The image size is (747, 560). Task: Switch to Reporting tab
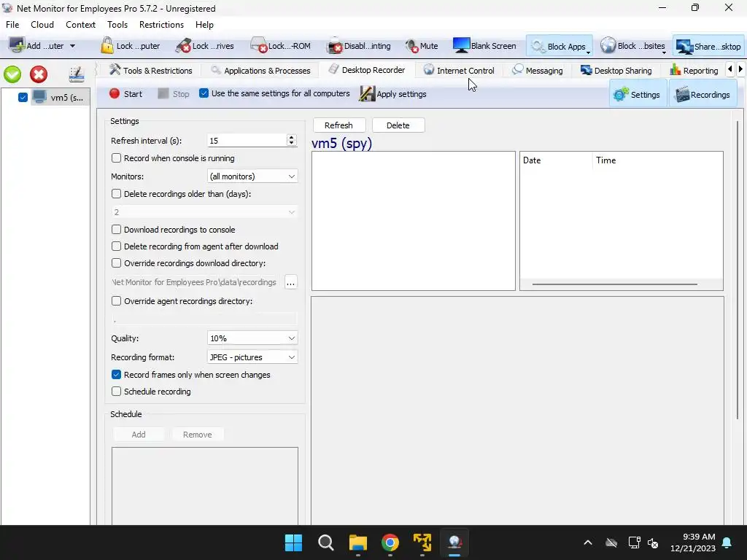[x=694, y=71]
